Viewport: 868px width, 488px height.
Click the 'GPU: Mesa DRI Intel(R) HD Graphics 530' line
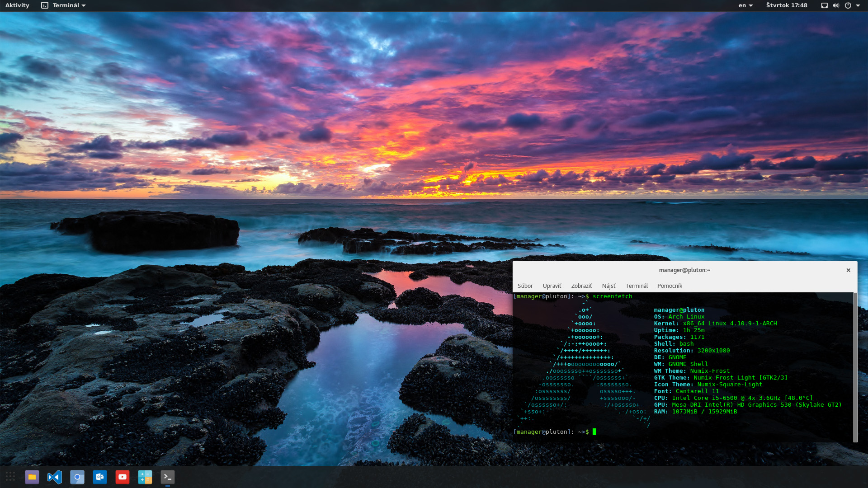coord(748,405)
